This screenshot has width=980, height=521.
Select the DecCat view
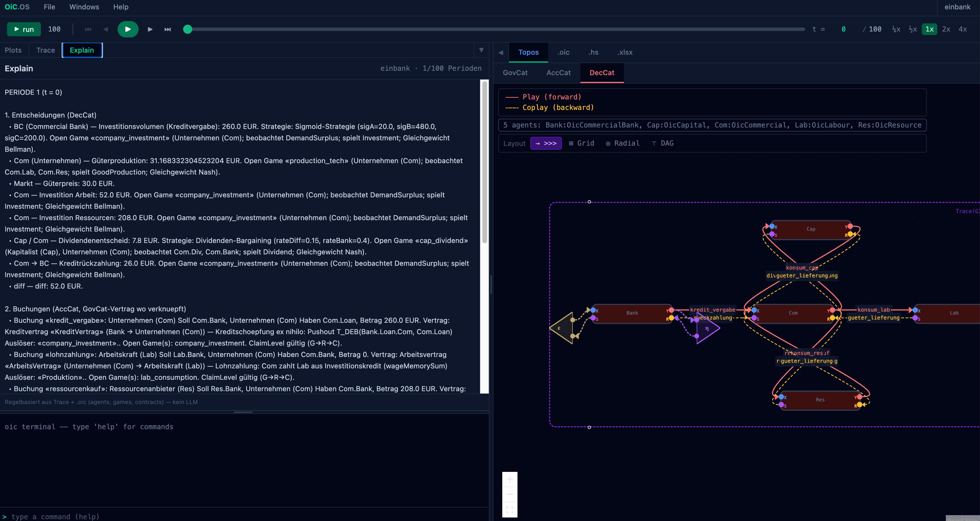pyautogui.click(x=602, y=73)
